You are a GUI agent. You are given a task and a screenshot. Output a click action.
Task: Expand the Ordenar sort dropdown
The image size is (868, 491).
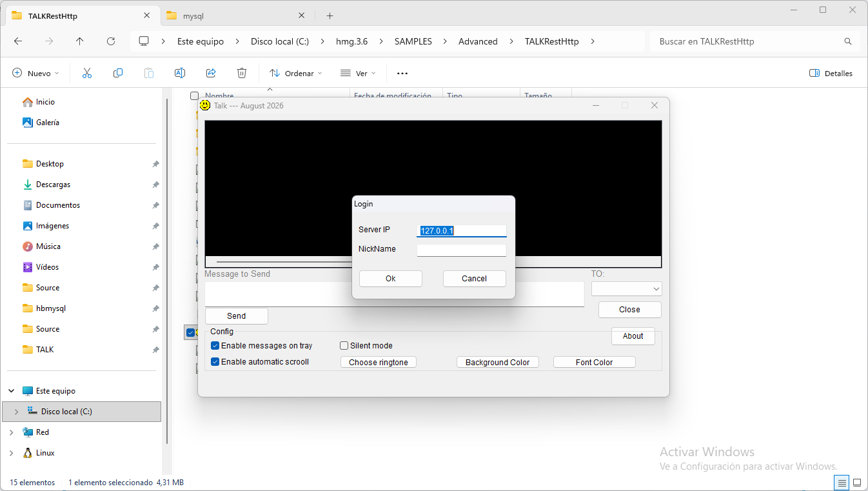[296, 74]
